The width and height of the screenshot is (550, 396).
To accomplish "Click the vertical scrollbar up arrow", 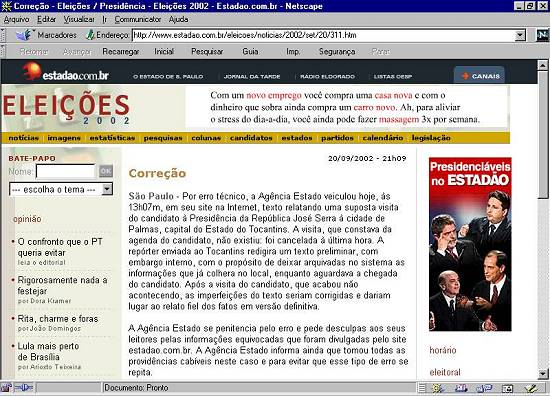I will coord(542,65).
